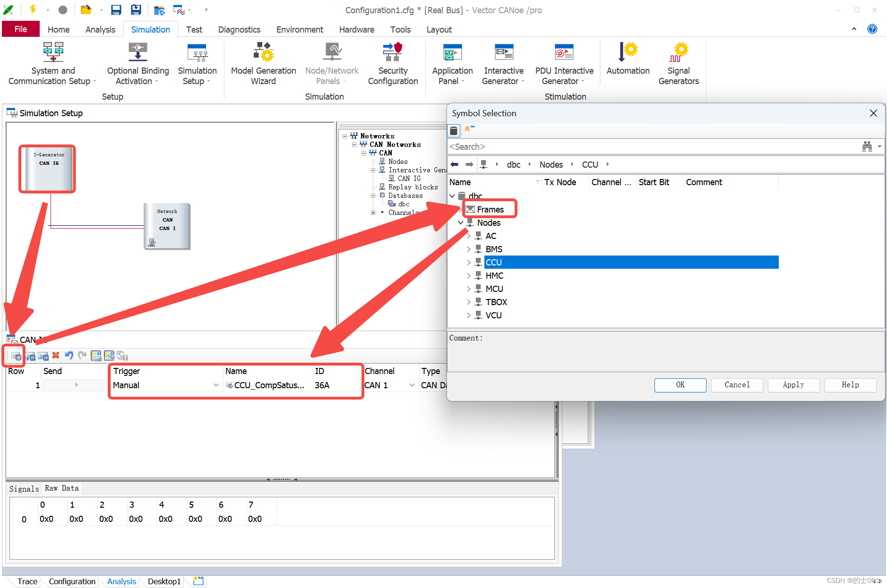Click Apply in Symbol Selection
The height and width of the screenshot is (588, 887).
(793, 385)
